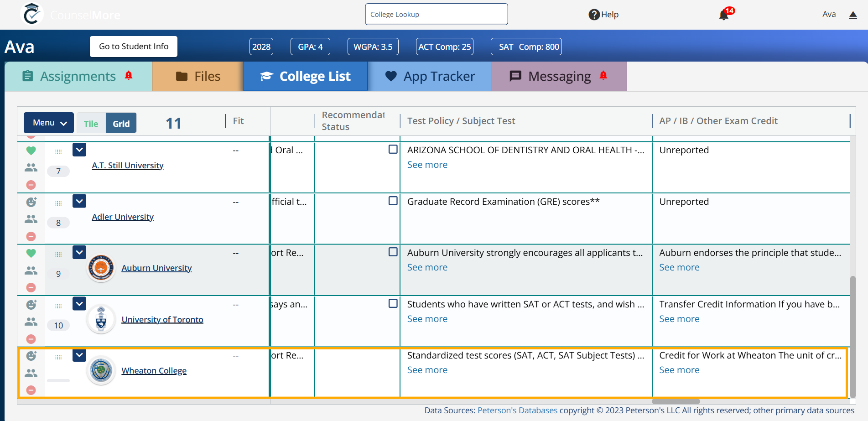
Task: Check the Recommendation Status box for Adler University
Action: point(393,201)
